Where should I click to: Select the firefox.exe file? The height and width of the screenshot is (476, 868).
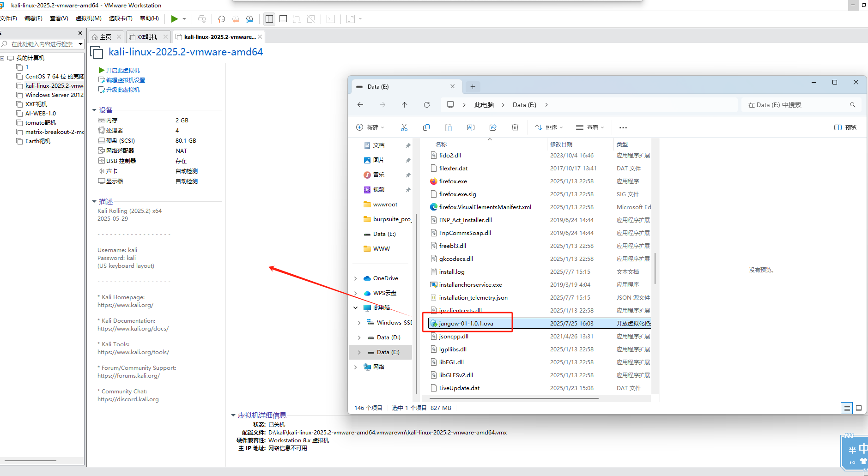[x=540, y=181]
